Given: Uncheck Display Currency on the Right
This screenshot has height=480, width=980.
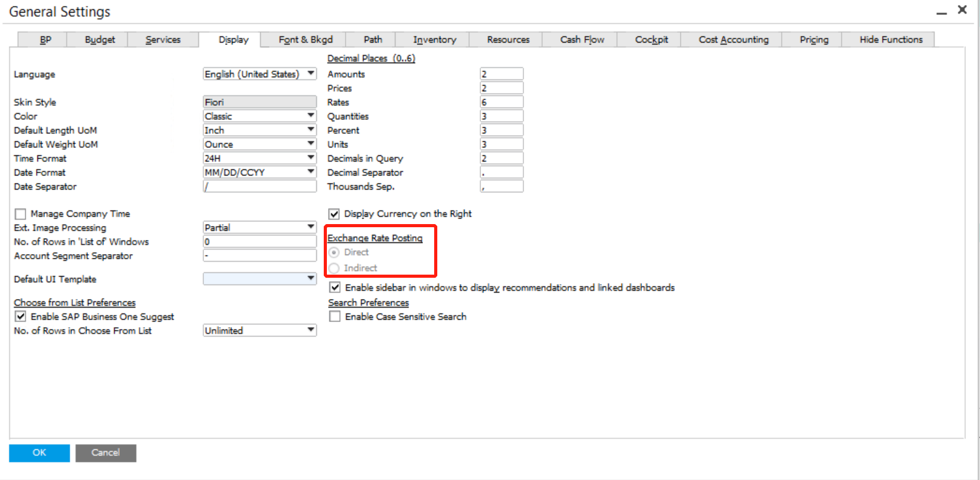Looking at the screenshot, I should click(x=334, y=214).
